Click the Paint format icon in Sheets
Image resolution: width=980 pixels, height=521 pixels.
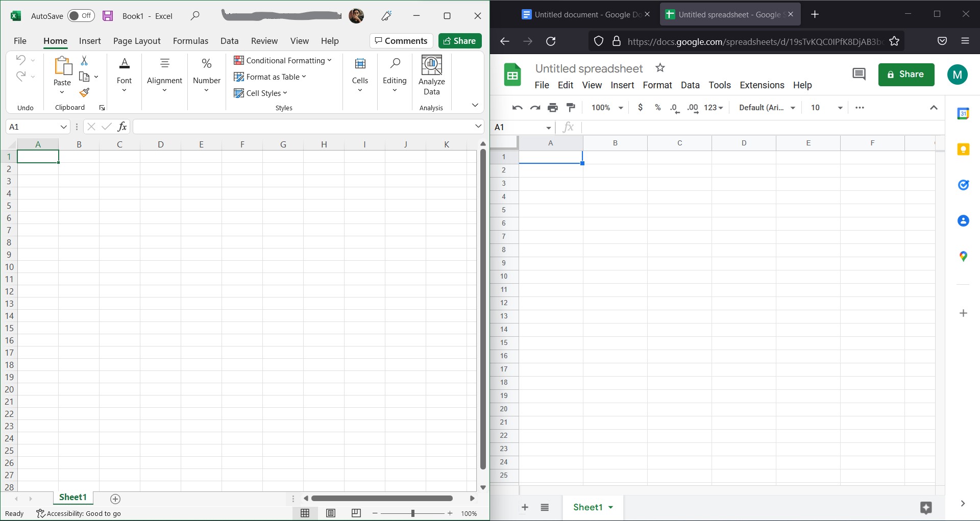pos(571,108)
